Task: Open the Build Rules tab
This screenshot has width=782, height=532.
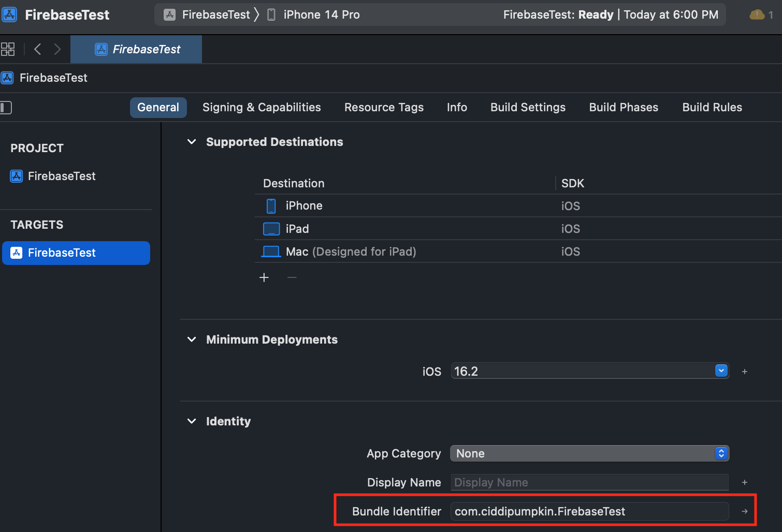Action: pos(712,107)
